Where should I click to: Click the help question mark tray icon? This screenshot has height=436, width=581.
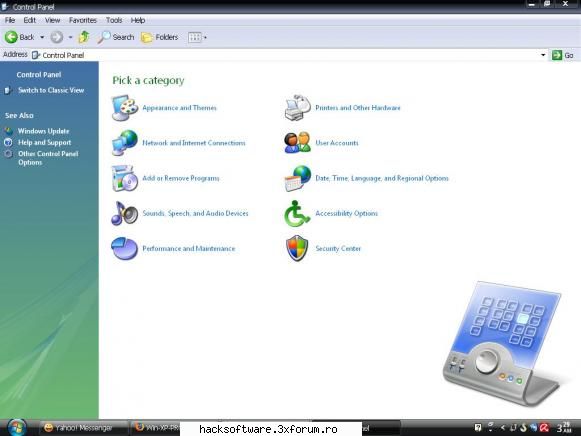tap(478, 428)
